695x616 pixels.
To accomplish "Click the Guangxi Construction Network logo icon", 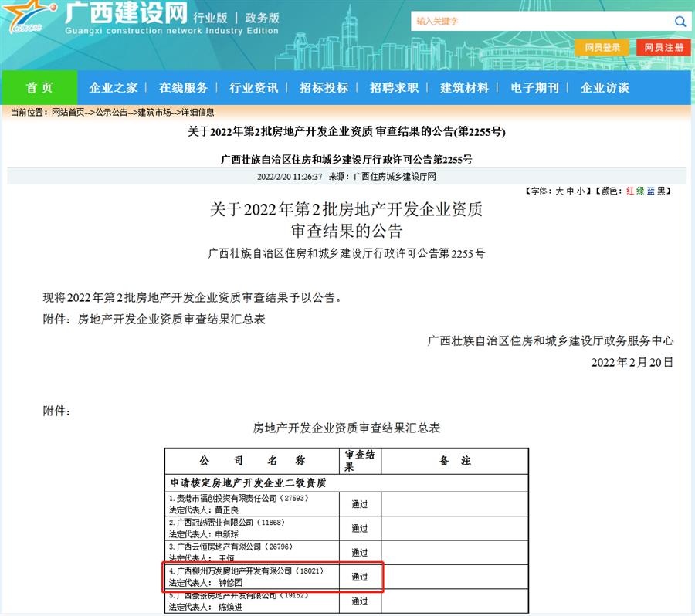I will tap(27, 19).
